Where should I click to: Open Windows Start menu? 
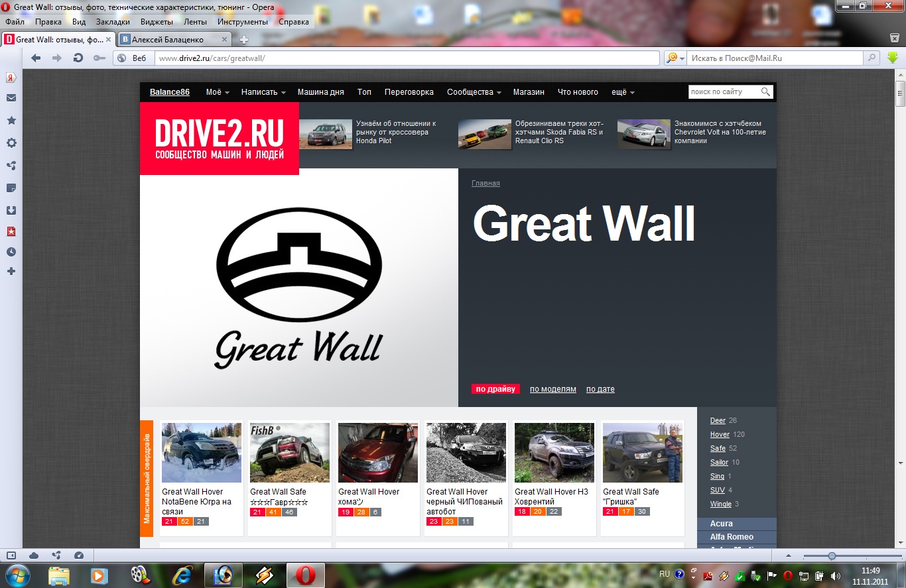(17, 575)
